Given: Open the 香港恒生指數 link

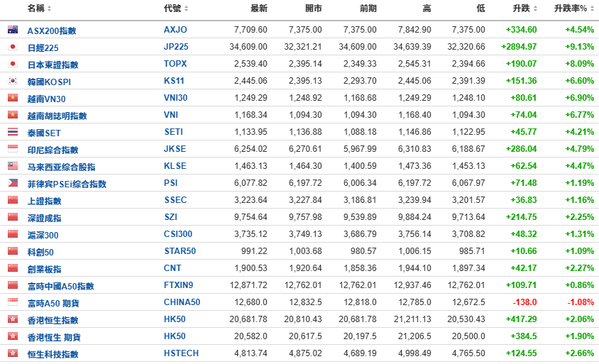Looking at the screenshot, I should tap(53, 320).
